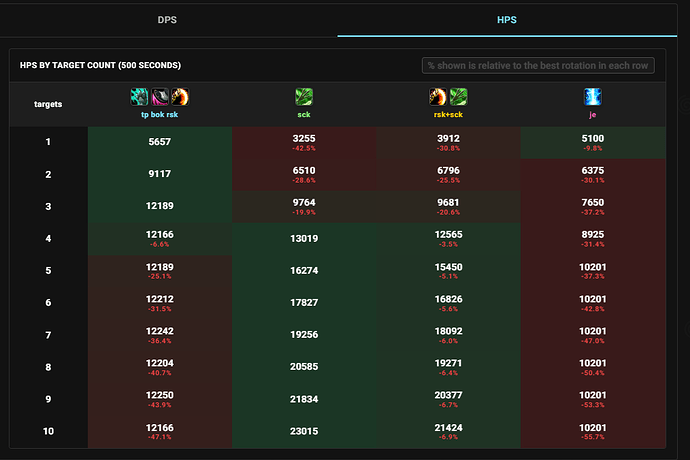690x460 pixels.
Task: Click the 13019 sck value at 4 targets
Action: click(304, 239)
